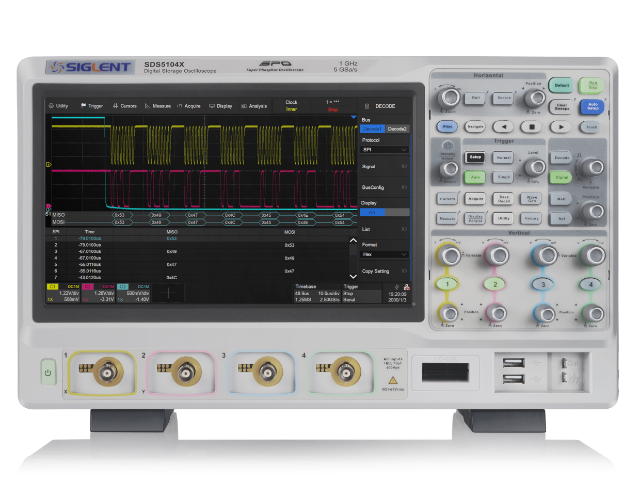Open the Trigger menu on the touchscreen
The width and height of the screenshot is (640, 480).
click(x=92, y=106)
